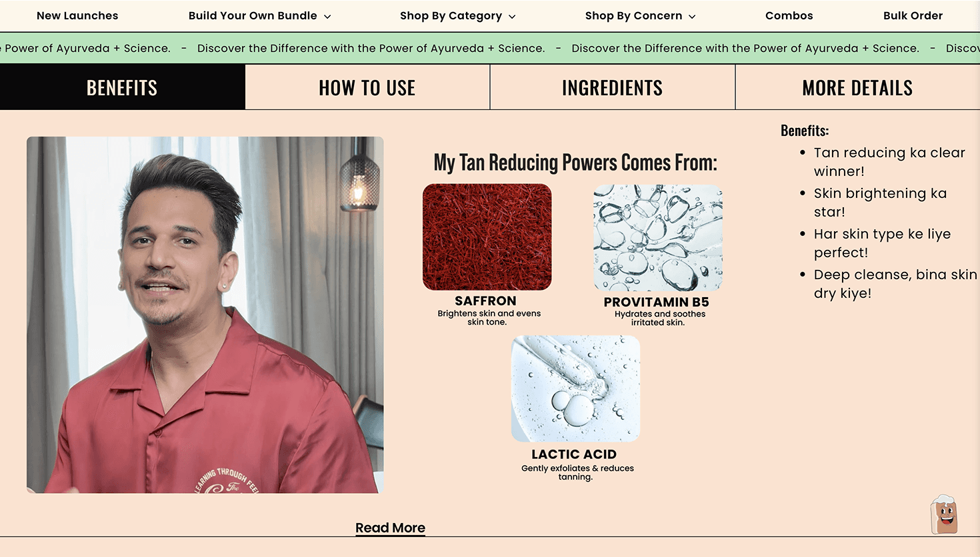Select the Benefits tab

point(122,87)
